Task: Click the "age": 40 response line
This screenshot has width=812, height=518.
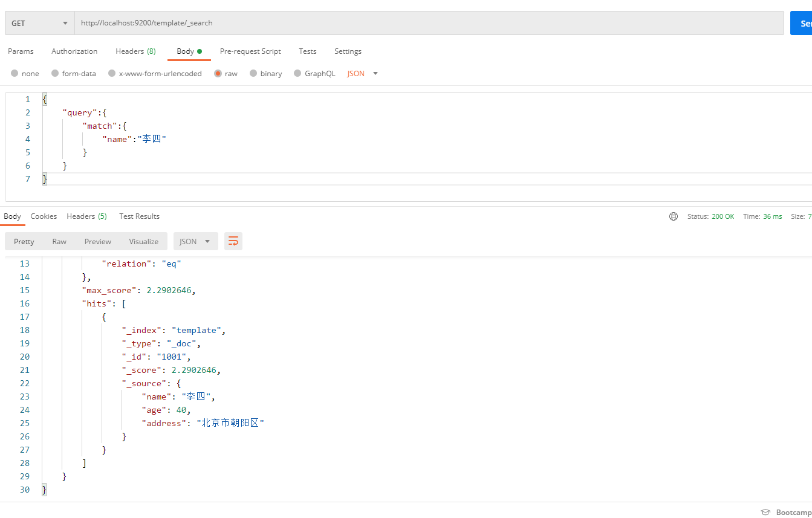Action: [166, 410]
